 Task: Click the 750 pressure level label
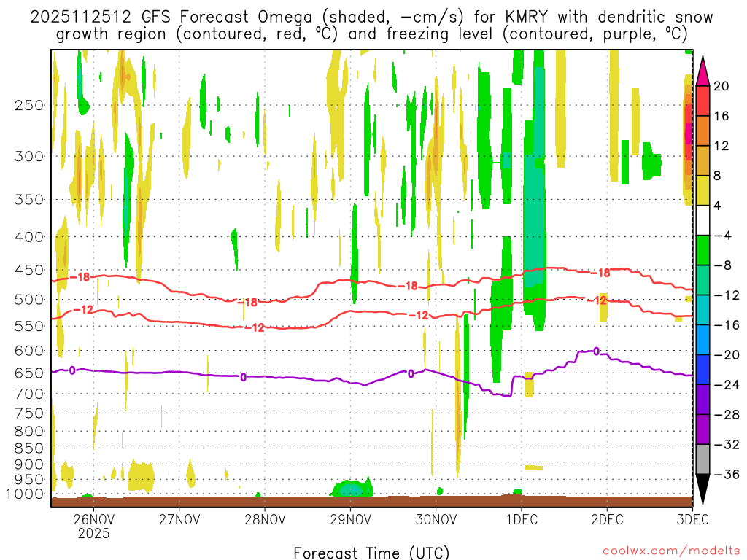[x=29, y=413]
